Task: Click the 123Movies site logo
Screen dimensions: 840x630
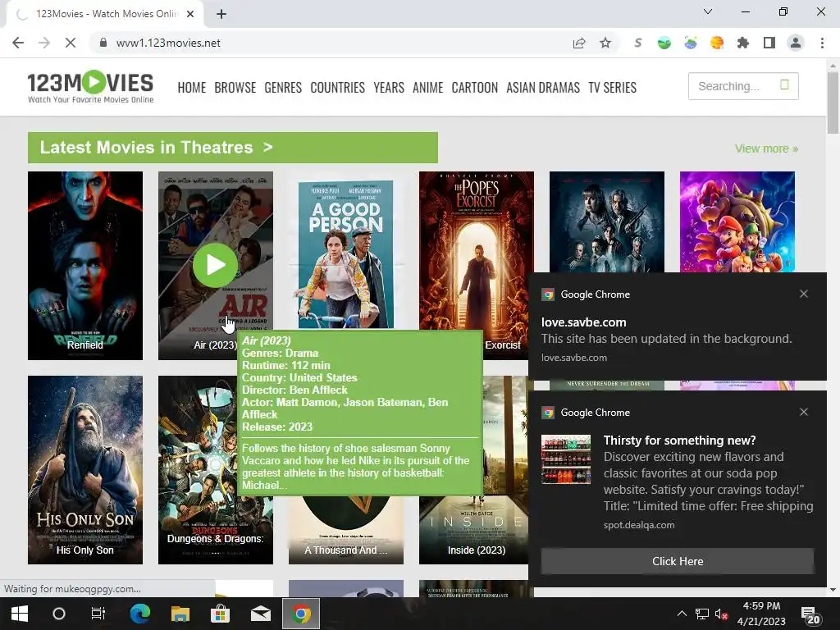Action: pyautogui.click(x=90, y=86)
